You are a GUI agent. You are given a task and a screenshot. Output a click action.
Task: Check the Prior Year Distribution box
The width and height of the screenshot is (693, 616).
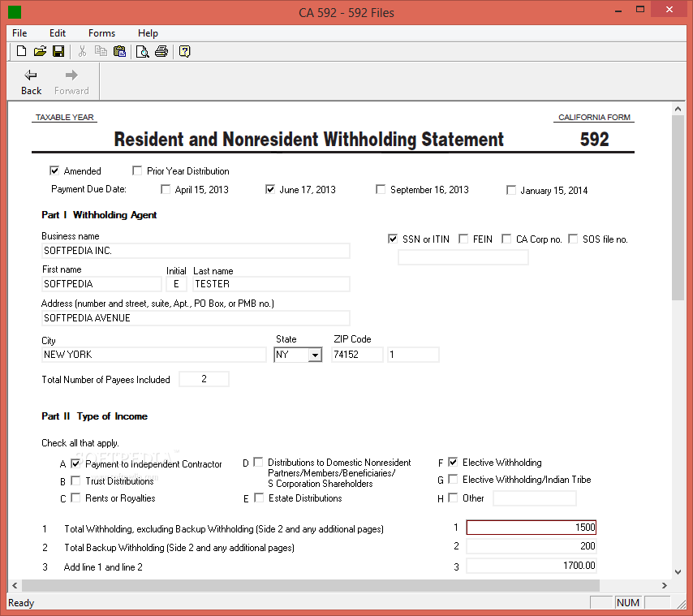137,170
